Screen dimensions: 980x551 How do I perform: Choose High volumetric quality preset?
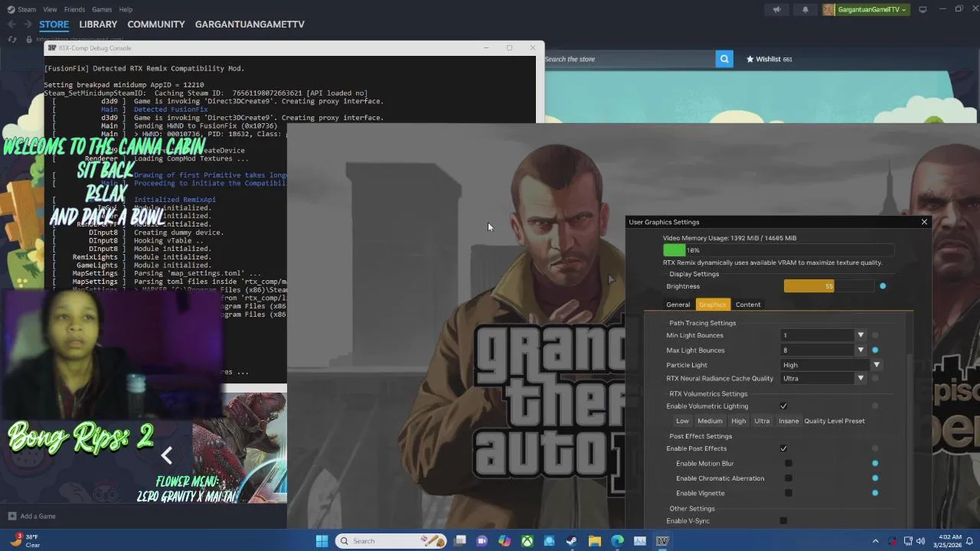(738, 421)
